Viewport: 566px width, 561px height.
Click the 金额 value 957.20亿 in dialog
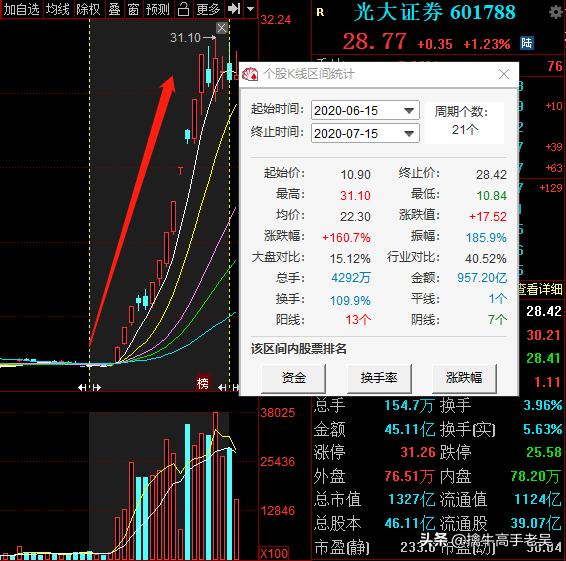click(x=482, y=278)
